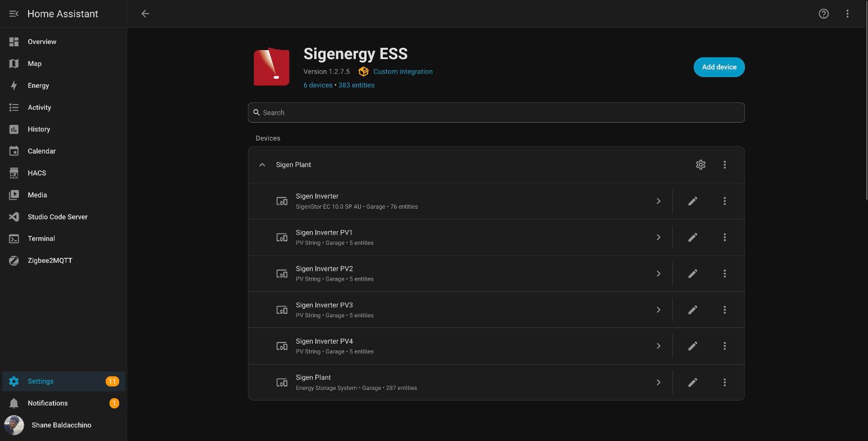Open Studio Code Server panel
Viewport: 868px width, 441px height.
(64, 217)
